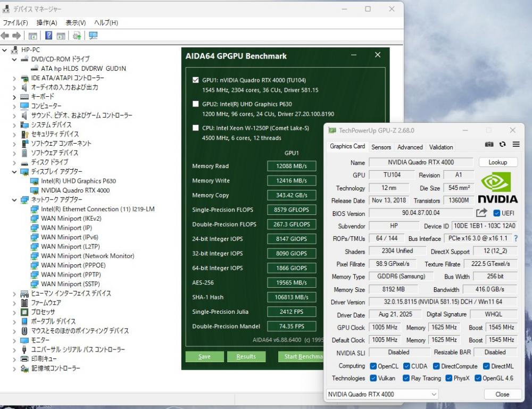This screenshot has width=532, height=409.
Task: Click the プロセッサ chip icon
Action: click(x=24, y=312)
